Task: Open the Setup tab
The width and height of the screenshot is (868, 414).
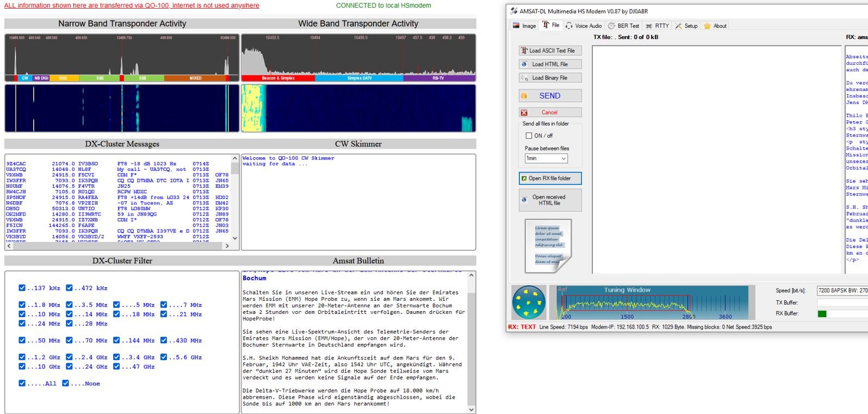Action: 686,26
